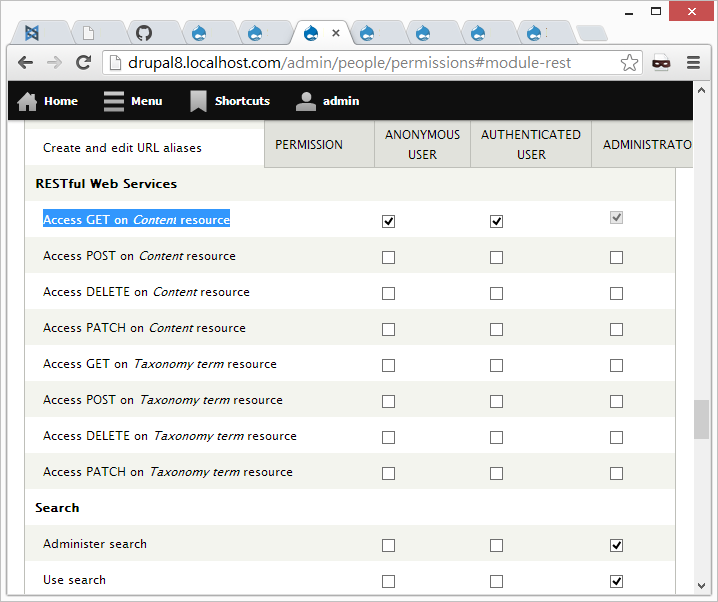718x602 pixels.
Task: Click the Access GET on Content label
Action: [x=136, y=220]
